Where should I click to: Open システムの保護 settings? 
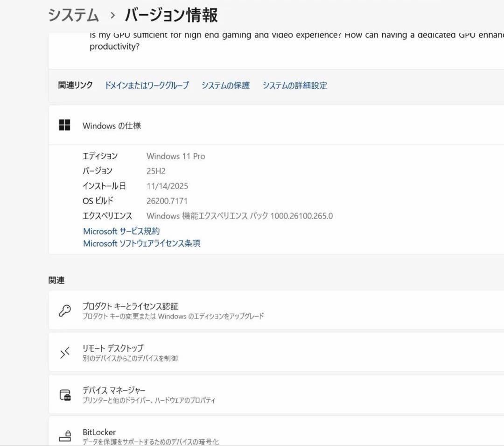tap(226, 85)
